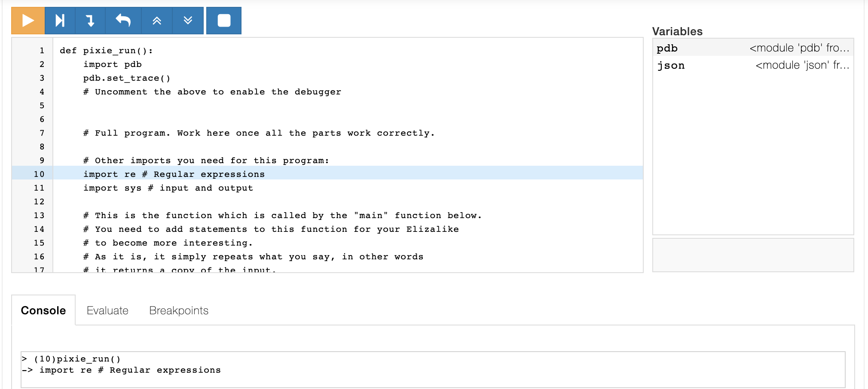The width and height of the screenshot is (868, 389).
Task: Click the step-over curved down-arrow icon
Action: (90, 20)
